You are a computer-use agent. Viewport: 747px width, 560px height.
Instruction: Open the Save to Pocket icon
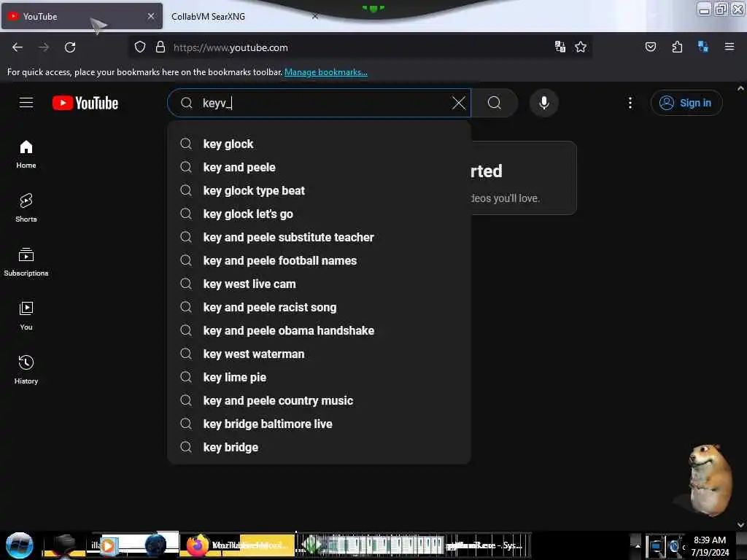[x=650, y=47]
